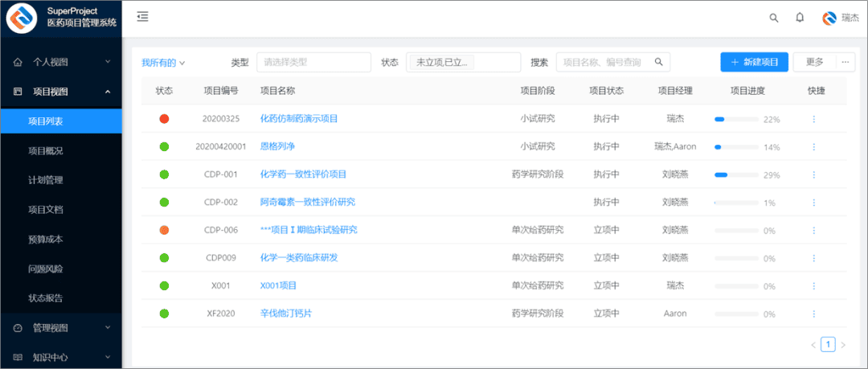Viewport: 868px width, 369px height.
Task: Click project number 20200420001
Action: pos(221,147)
